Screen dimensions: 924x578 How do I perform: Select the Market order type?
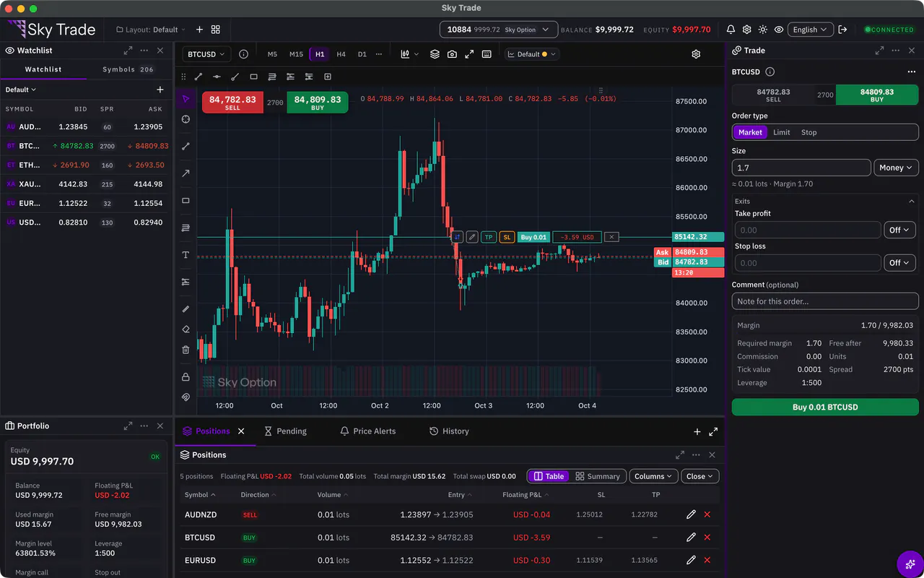click(x=750, y=132)
